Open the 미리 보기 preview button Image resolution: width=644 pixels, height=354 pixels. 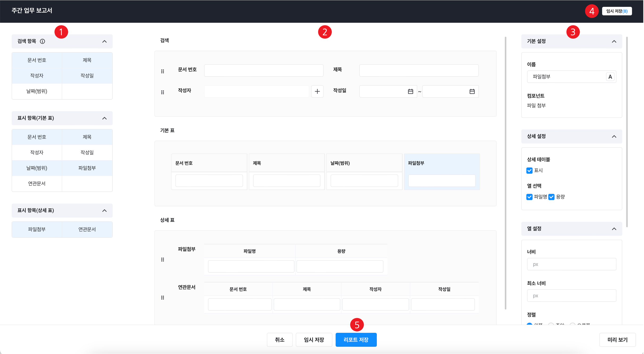(617, 340)
